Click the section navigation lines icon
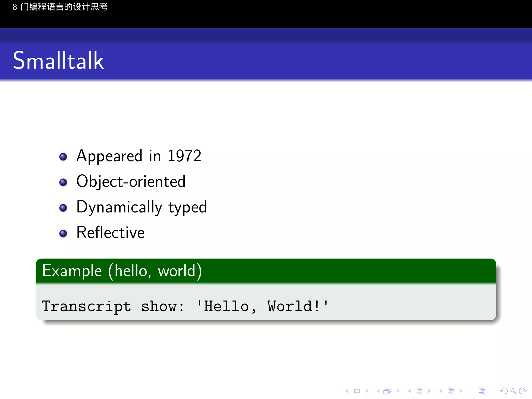The width and height of the screenshot is (532, 399). [451, 391]
